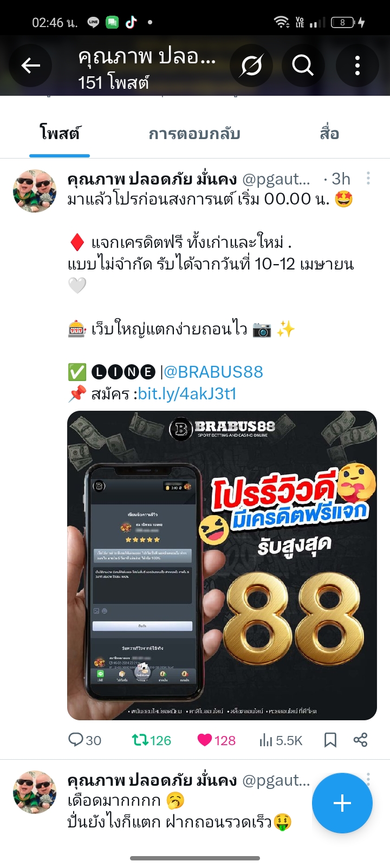Open the BRABUS88 promo image

tap(222, 565)
